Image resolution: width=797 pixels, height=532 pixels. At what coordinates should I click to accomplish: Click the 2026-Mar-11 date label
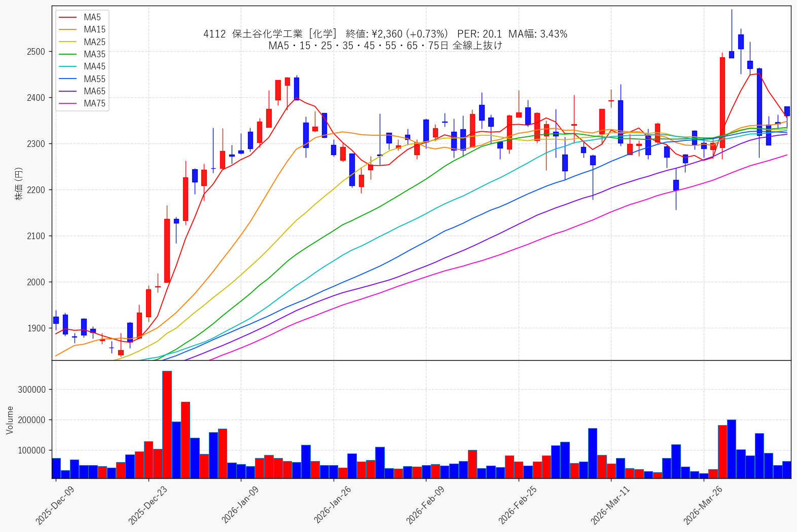(x=610, y=505)
